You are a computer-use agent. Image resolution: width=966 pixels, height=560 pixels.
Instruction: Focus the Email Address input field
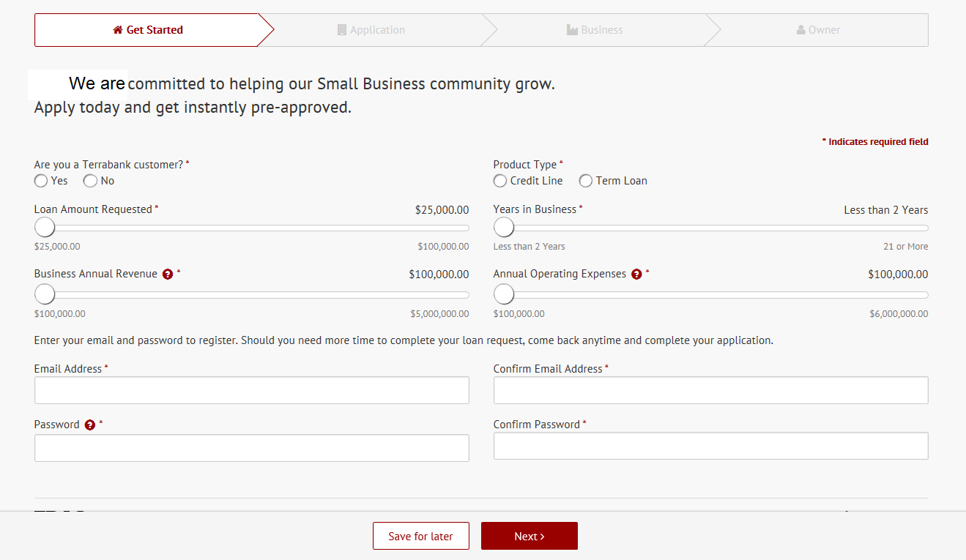click(x=251, y=390)
